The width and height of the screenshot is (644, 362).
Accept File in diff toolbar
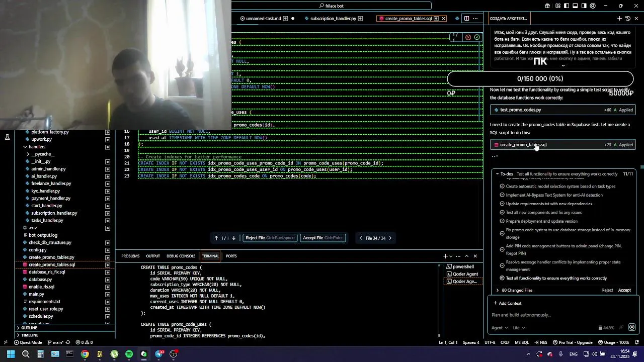[323, 238]
